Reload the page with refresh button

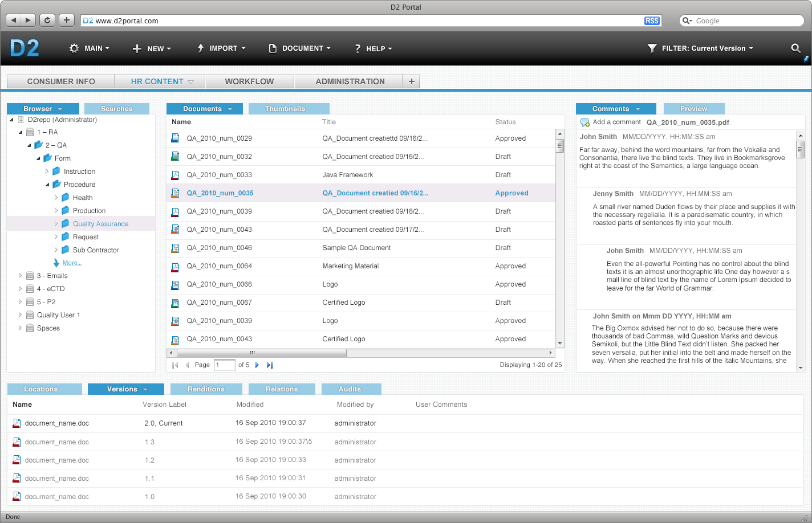click(47, 20)
